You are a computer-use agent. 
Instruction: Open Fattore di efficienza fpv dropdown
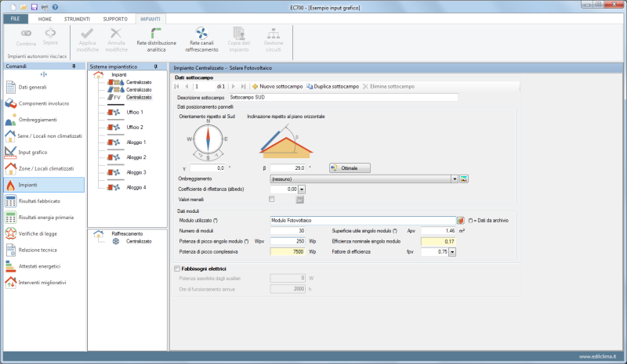(452, 252)
